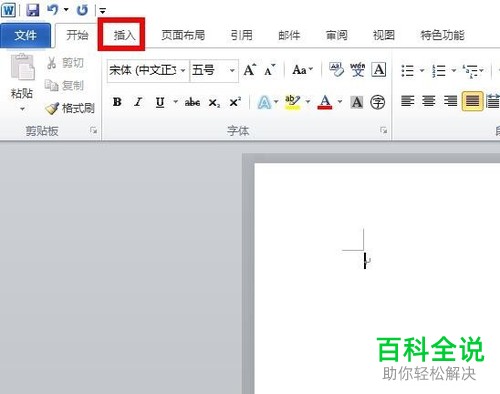Open the Aa change case menu

point(303,70)
